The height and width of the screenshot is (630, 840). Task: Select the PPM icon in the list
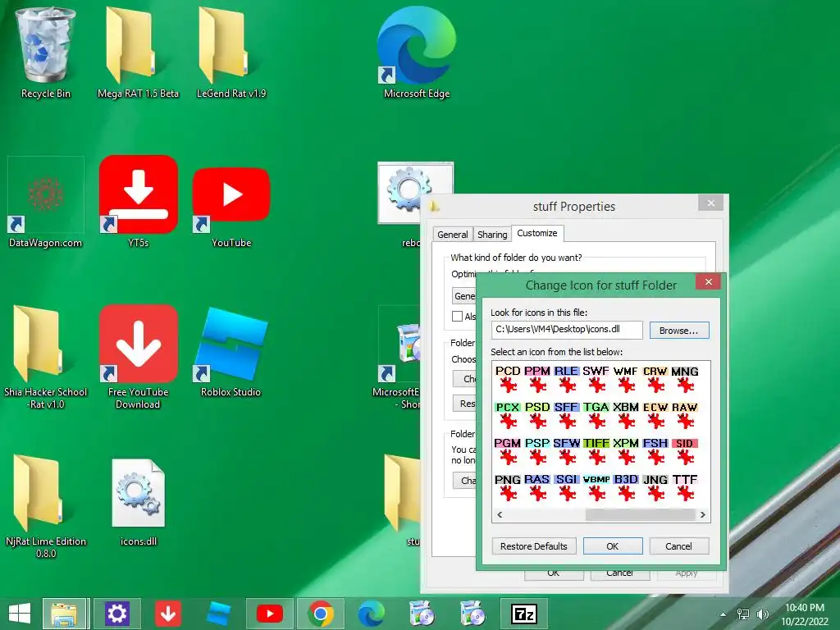point(536,379)
